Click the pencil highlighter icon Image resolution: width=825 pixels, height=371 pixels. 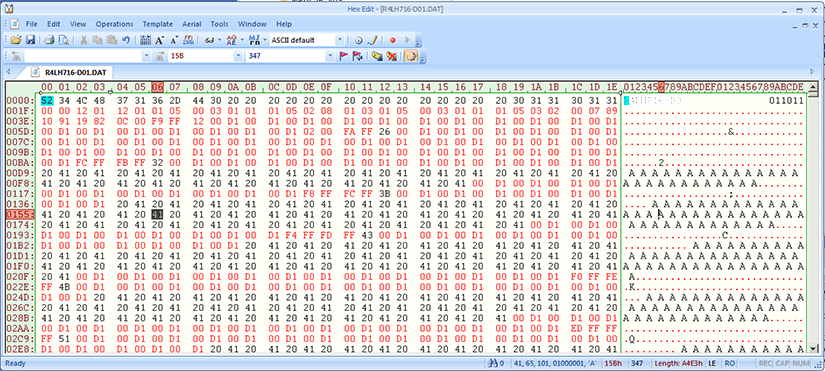pyautogui.click(x=373, y=40)
